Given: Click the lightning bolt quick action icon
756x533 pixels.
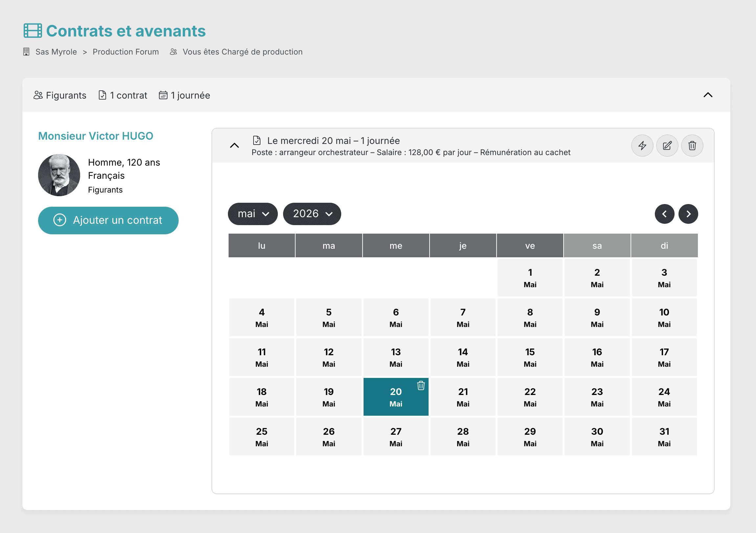Looking at the screenshot, I should pos(642,146).
